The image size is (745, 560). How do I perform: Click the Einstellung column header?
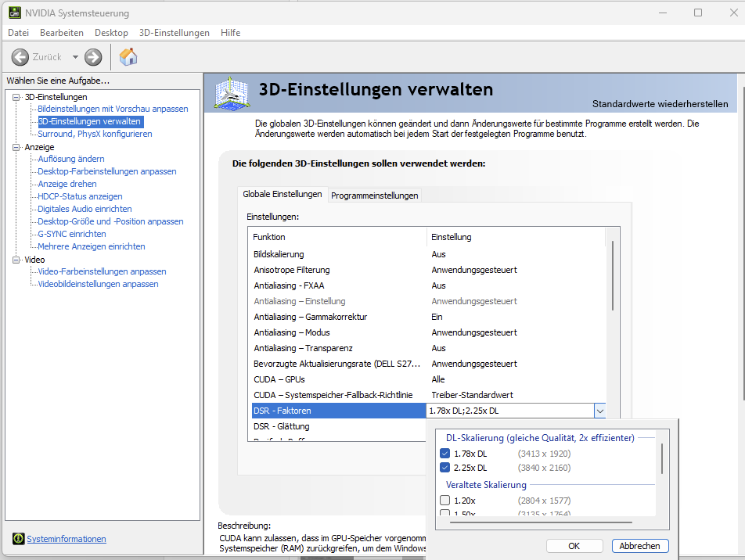(516, 237)
